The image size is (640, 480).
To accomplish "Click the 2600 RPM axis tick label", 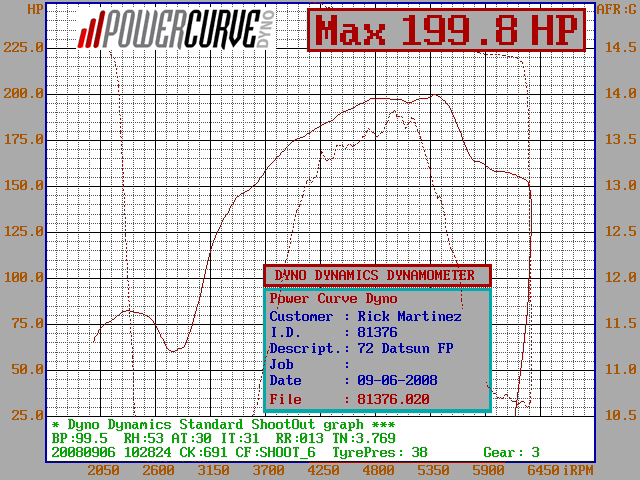I will pos(158,471).
